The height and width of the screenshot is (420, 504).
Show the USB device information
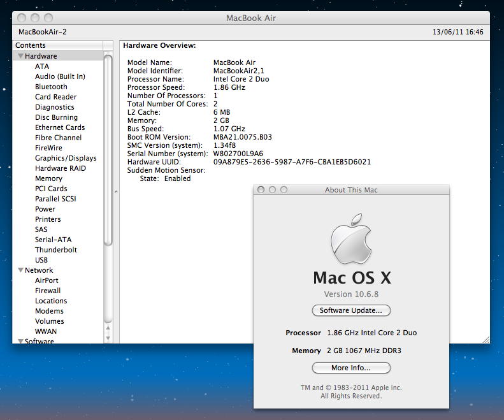click(41, 260)
